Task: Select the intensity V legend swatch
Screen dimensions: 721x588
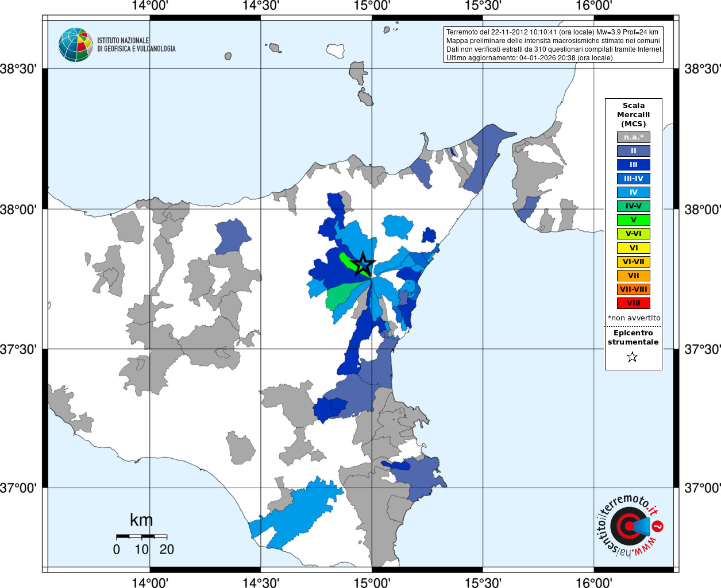Action: [634, 220]
